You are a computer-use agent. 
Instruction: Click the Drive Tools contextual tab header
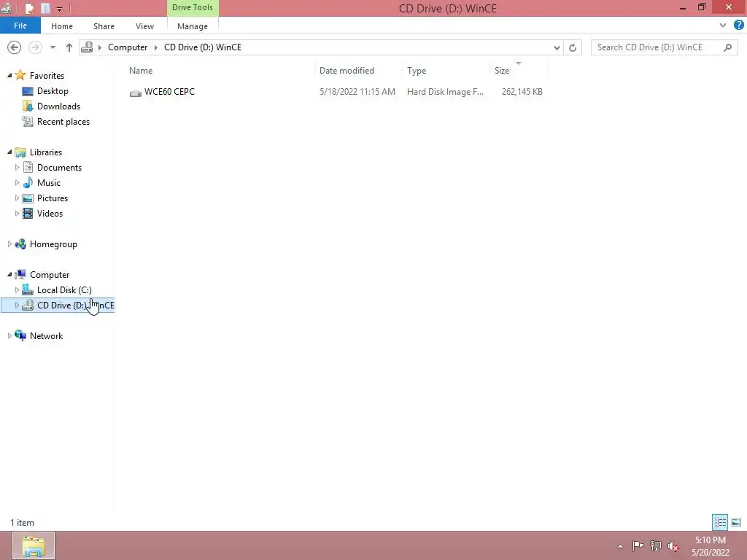coord(193,7)
